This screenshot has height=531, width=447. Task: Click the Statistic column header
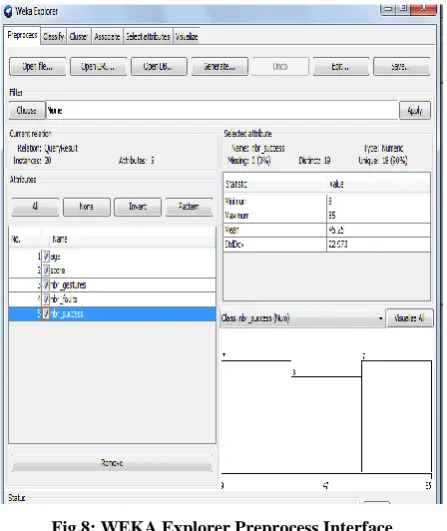point(275,184)
